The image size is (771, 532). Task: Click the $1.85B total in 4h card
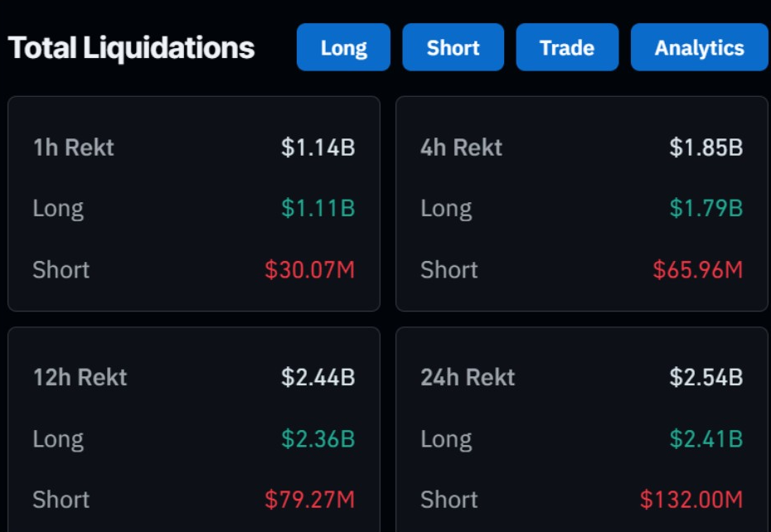tap(706, 147)
